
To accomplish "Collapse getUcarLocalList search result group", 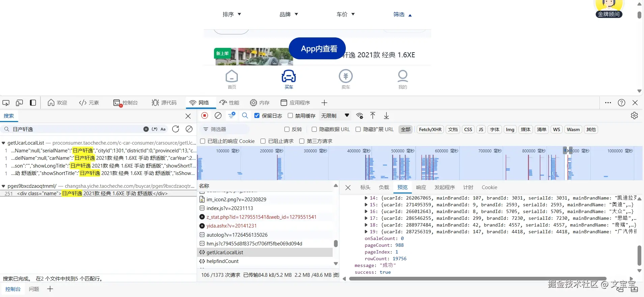I will pos(3,143).
